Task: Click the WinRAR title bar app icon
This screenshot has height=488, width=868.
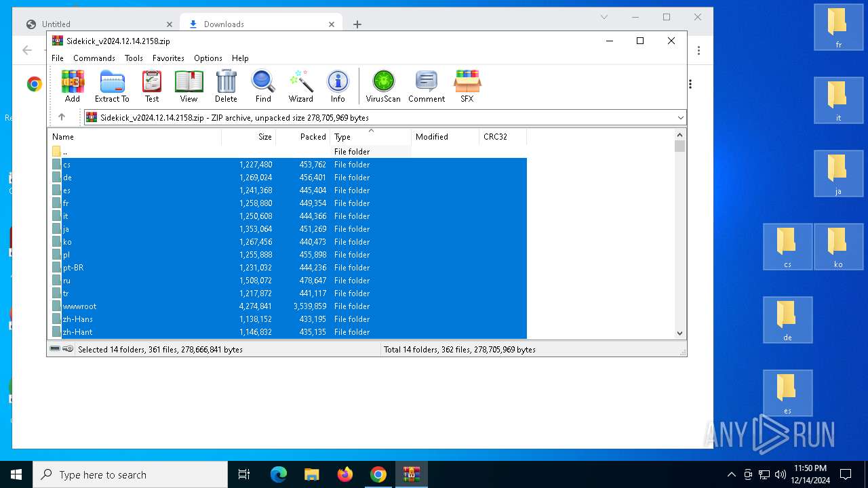Action: click(58, 41)
